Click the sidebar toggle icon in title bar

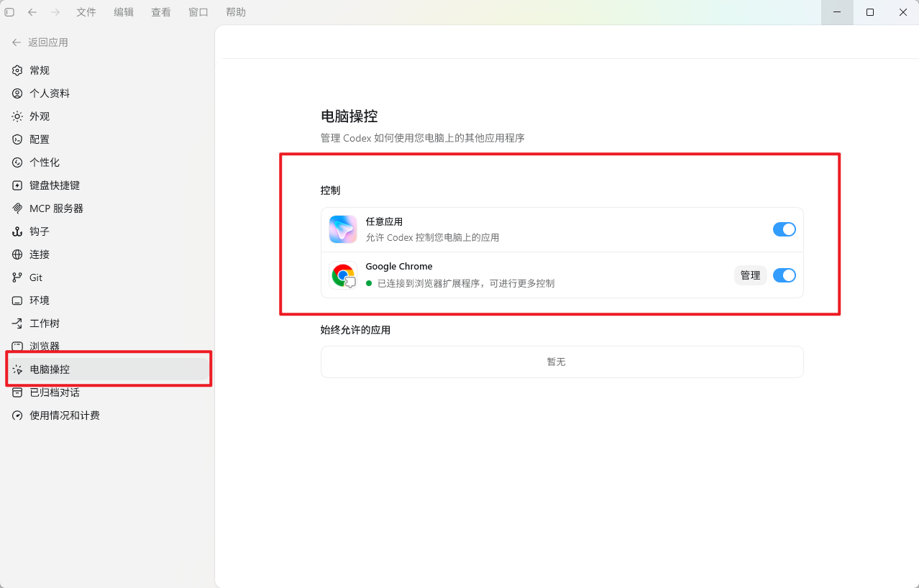click(9, 12)
